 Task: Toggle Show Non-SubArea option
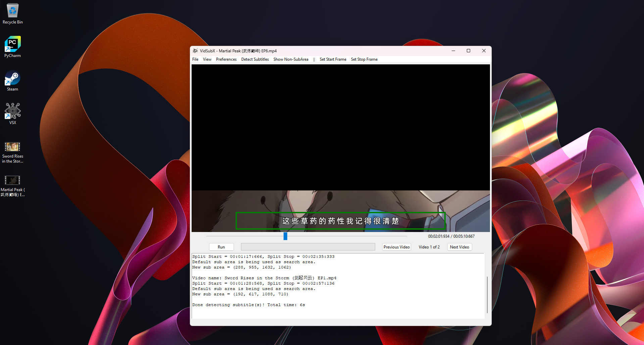291,59
